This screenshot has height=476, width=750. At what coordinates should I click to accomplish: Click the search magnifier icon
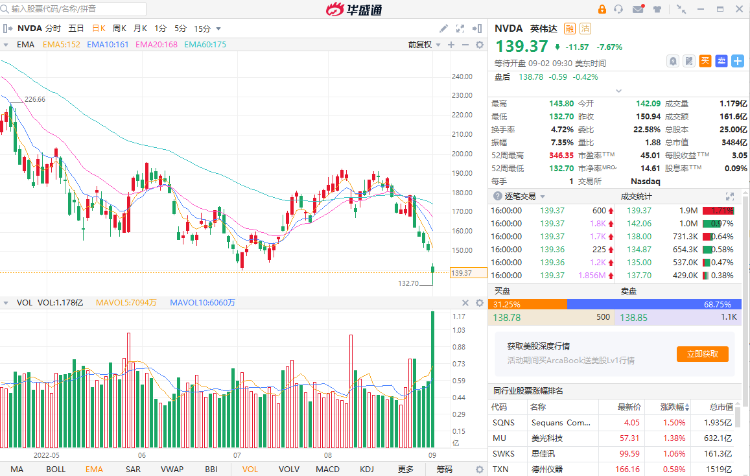(x=5, y=9)
